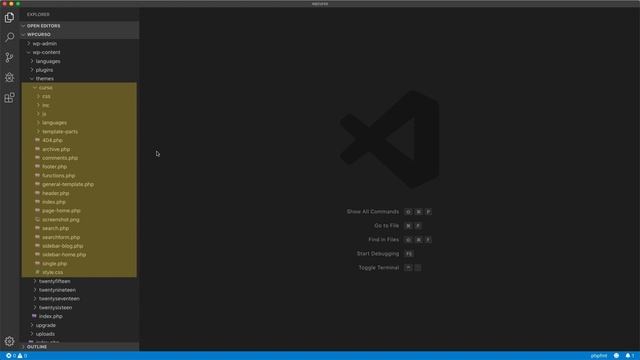Open the page-home.php file
The width and height of the screenshot is (640, 360).
click(x=80, y=211)
